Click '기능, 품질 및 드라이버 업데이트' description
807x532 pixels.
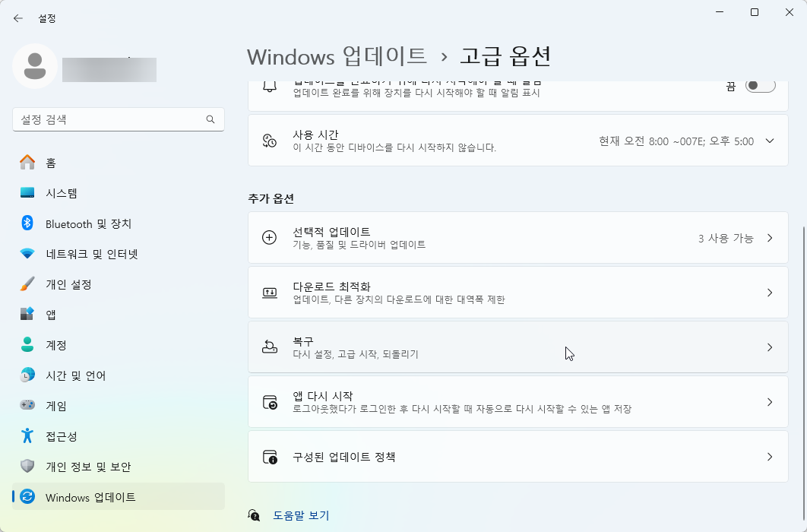click(359, 245)
